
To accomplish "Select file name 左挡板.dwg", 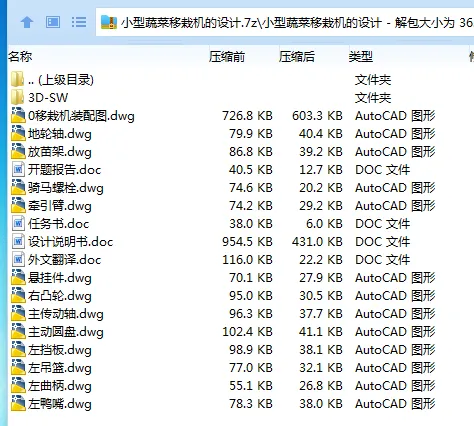I will point(60,350).
